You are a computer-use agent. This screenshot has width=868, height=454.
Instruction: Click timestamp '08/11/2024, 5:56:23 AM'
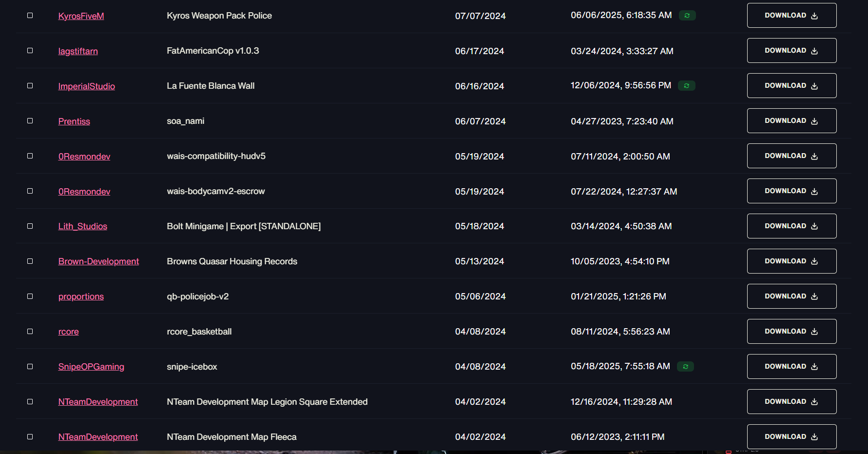coord(620,332)
